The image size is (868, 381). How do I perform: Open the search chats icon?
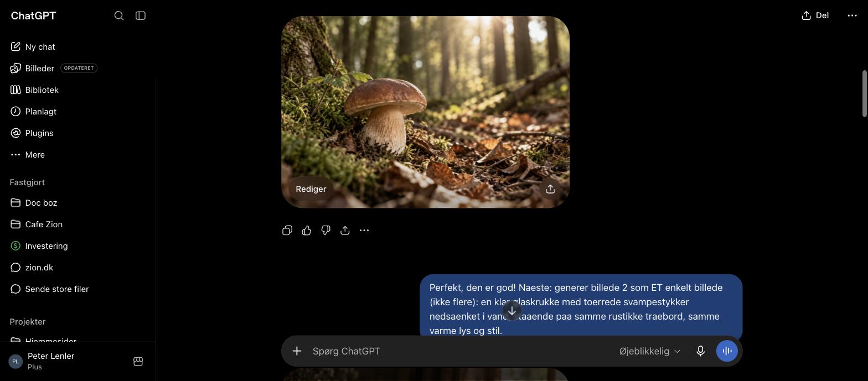click(x=119, y=15)
